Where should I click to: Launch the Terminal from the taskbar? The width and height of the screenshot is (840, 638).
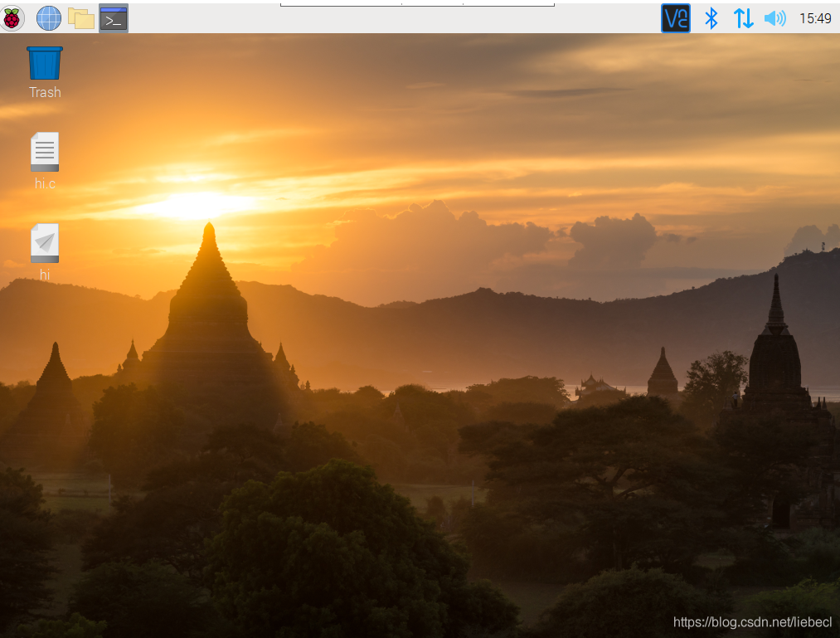pos(114,19)
